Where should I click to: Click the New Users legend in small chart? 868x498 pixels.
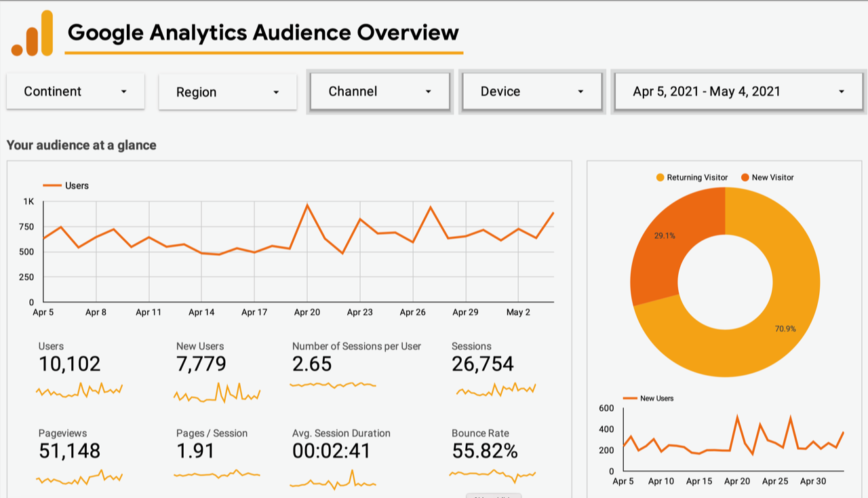point(649,398)
